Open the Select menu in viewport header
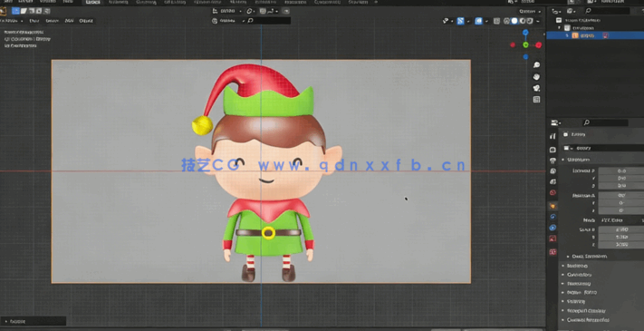 [53, 21]
